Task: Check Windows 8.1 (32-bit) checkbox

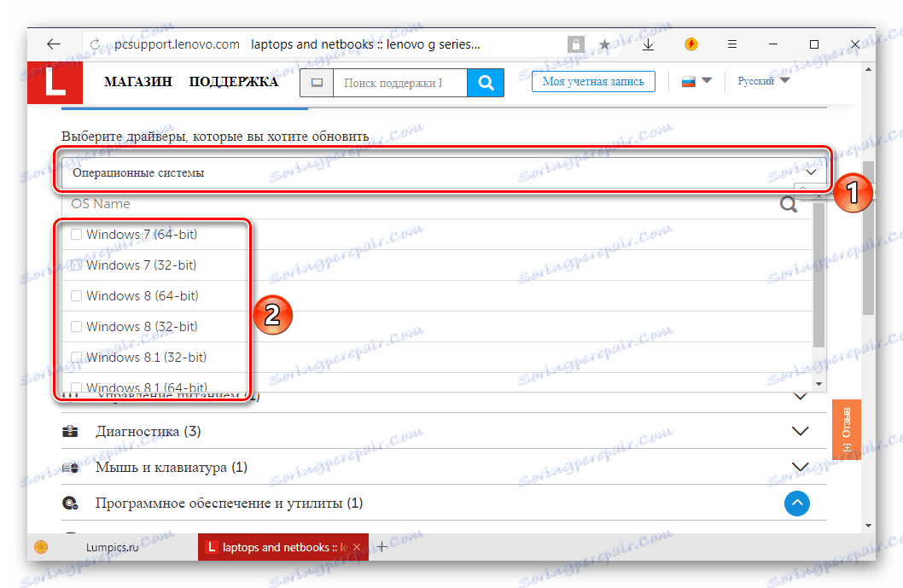Action: click(76, 357)
